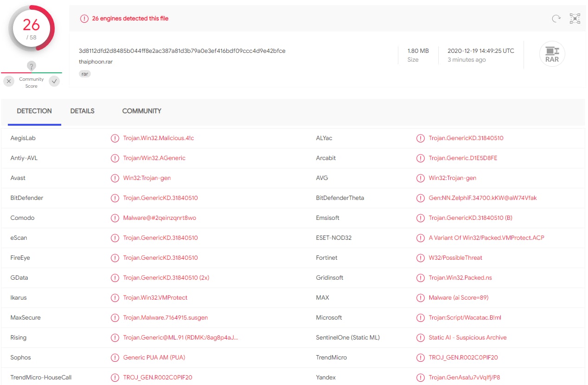Click the warning icon in BitDefenderTheta row
Screen dimensions: 588x385
(x=420, y=198)
